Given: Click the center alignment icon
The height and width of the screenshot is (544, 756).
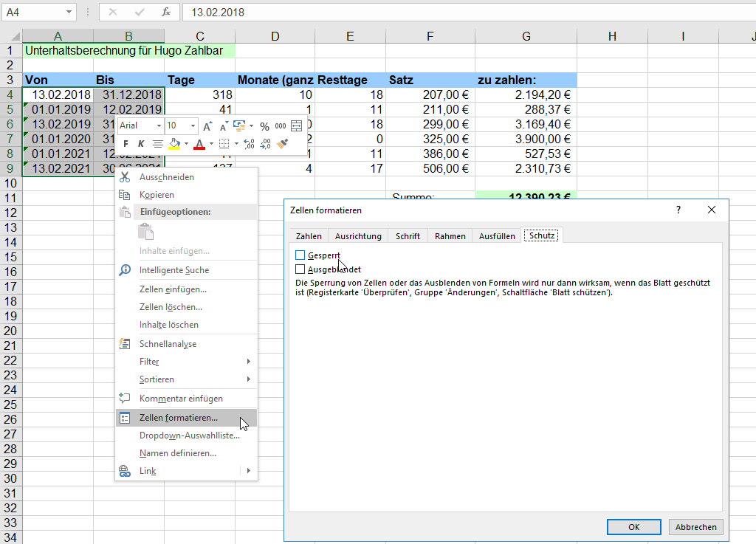Looking at the screenshot, I should (x=157, y=144).
